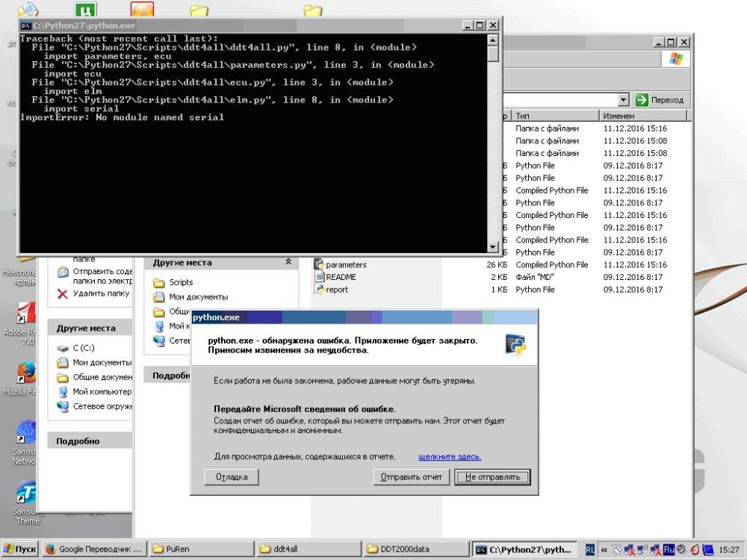Select the report Python file

pyautogui.click(x=331, y=290)
